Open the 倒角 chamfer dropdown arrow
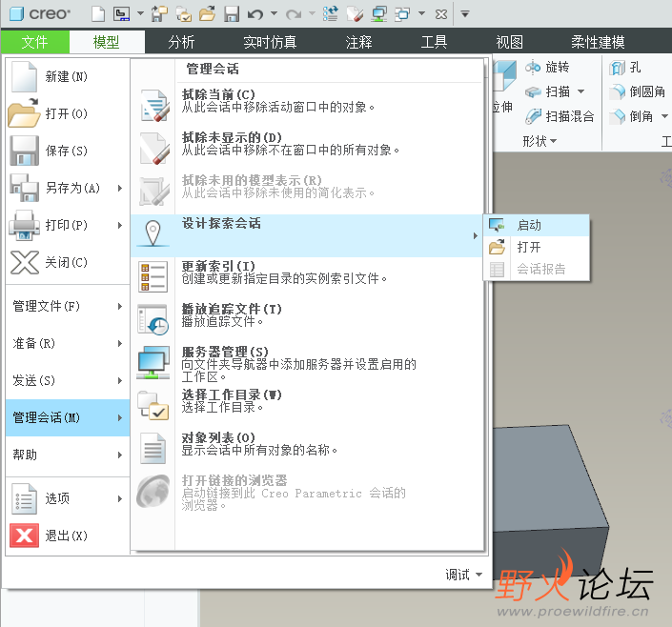 (664, 116)
